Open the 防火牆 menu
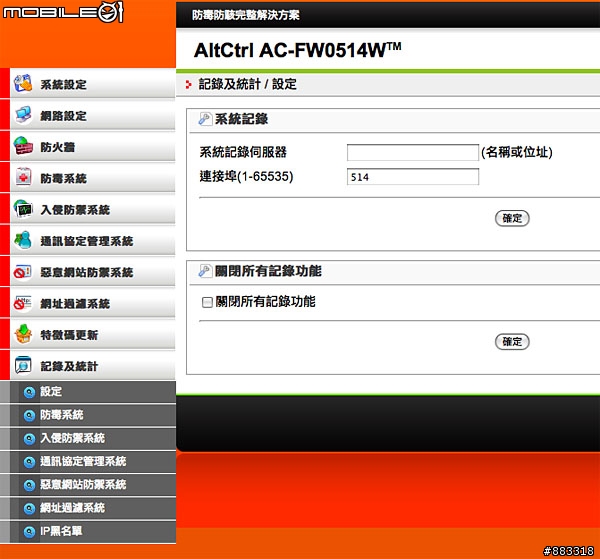The height and width of the screenshot is (559, 600). pos(93,147)
